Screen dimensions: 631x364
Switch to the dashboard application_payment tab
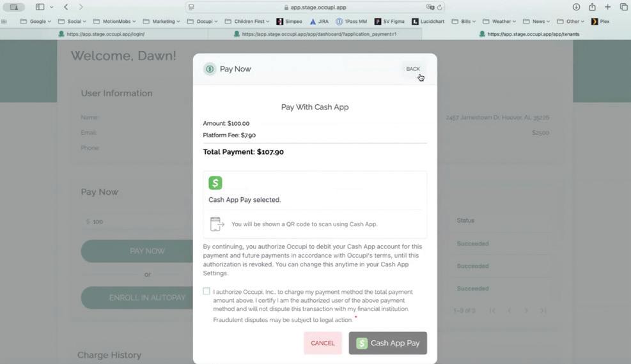tap(315, 34)
